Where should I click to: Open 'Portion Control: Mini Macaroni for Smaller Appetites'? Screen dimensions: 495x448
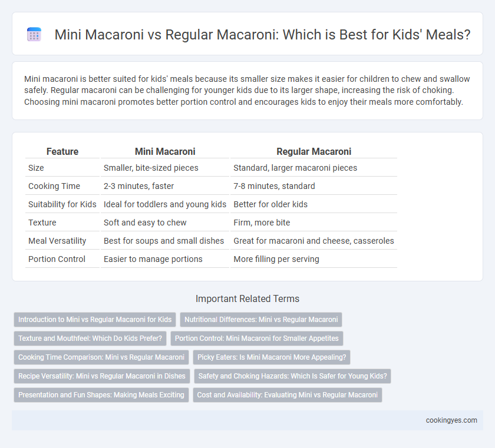(x=257, y=339)
